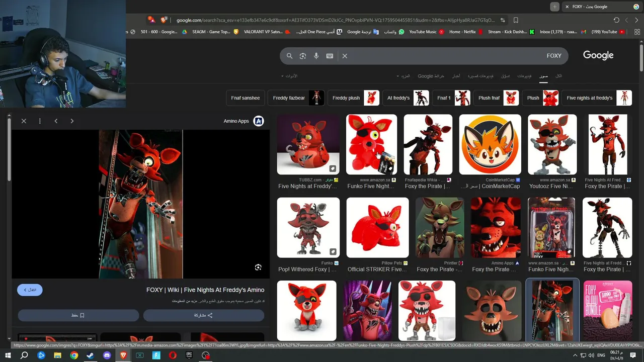This screenshot has width=644, height=362.
Task: Filter by Fnaf sanshee chip
Action: click(246, 98)
